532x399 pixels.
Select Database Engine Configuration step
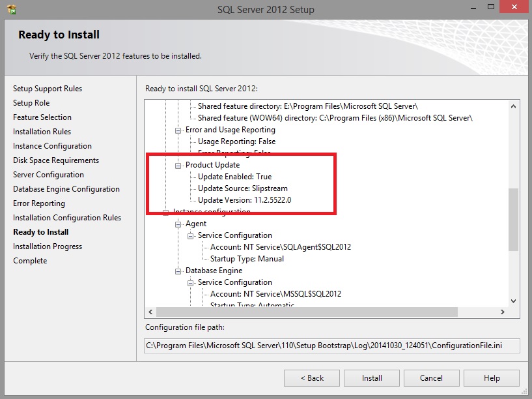pos(66,189)
